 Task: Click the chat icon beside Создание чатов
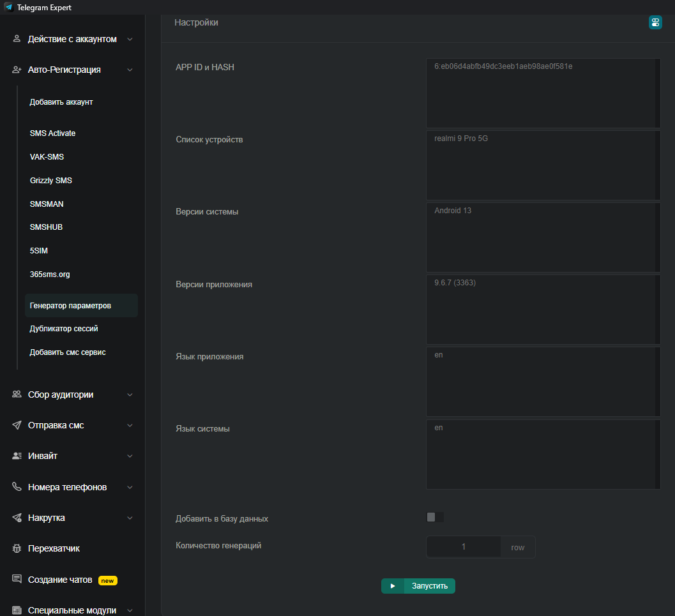[17, 580]
